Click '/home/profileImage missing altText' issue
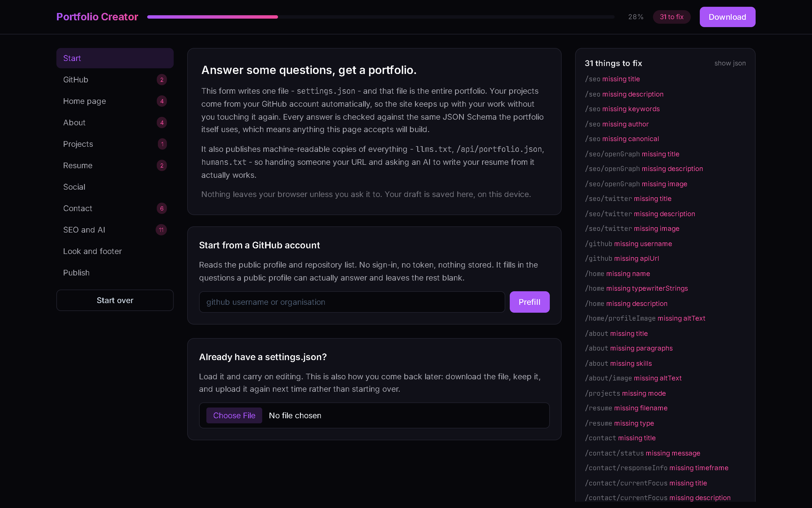 pos(645,318)
